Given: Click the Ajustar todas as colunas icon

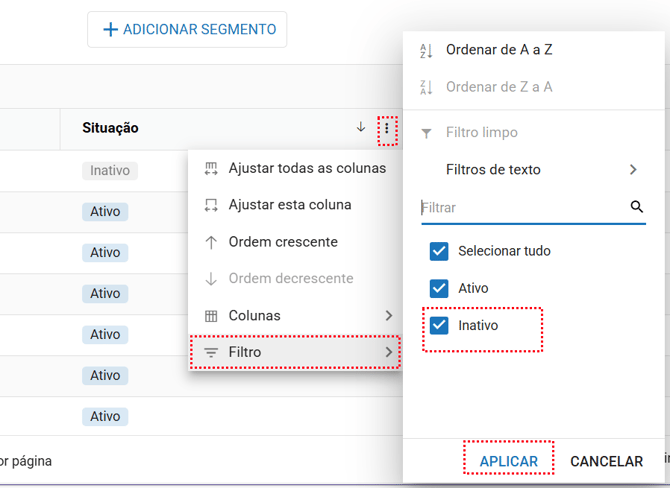Looking at the screenshot, I should pos(211,168).
